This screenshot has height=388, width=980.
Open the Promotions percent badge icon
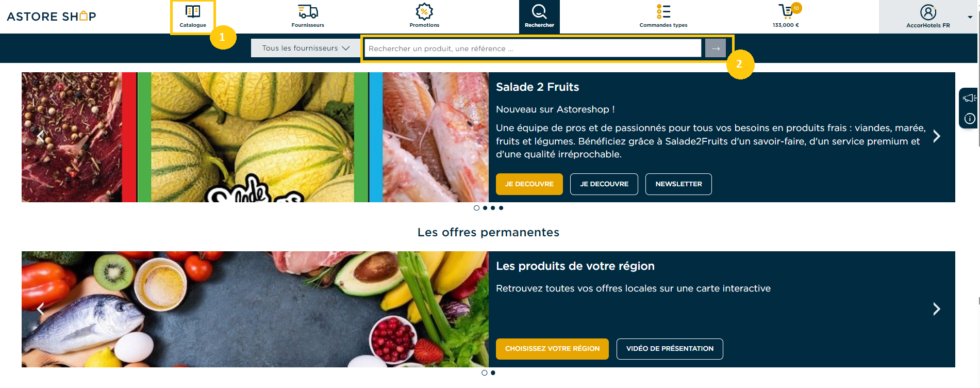pos(424,11)
